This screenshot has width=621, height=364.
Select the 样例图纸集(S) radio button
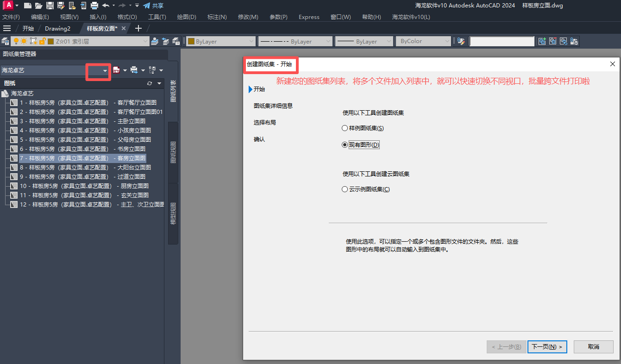click(345, 128)
